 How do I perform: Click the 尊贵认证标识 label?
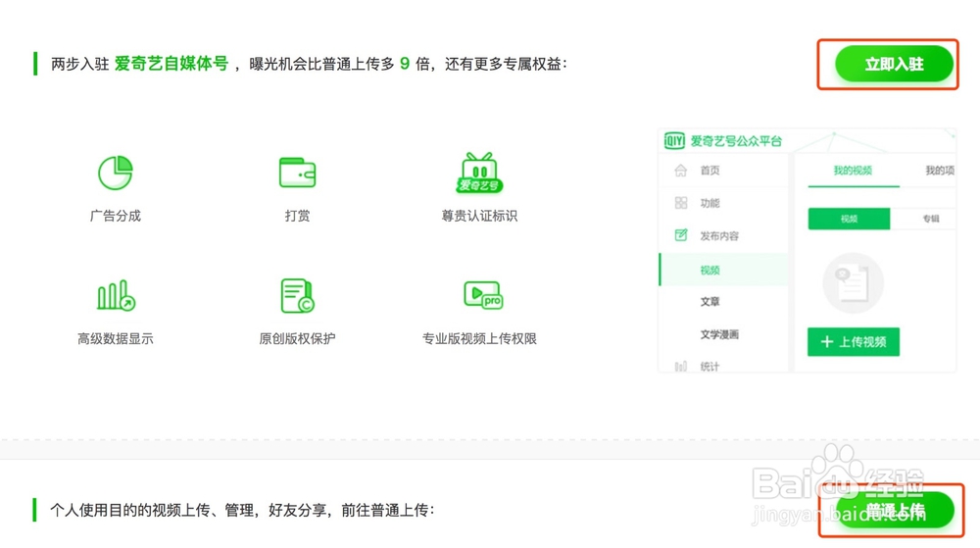[x=479, y=216]
